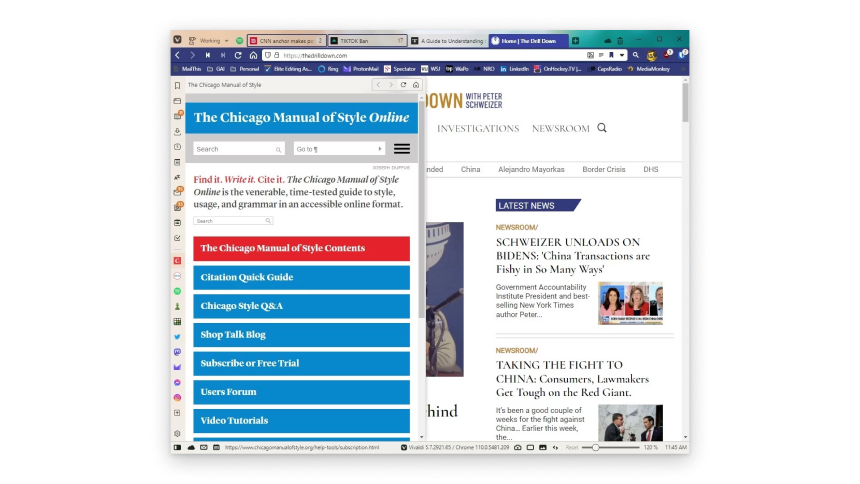
Task: Open the Mastodon web panel
Action: click(177, 352)
